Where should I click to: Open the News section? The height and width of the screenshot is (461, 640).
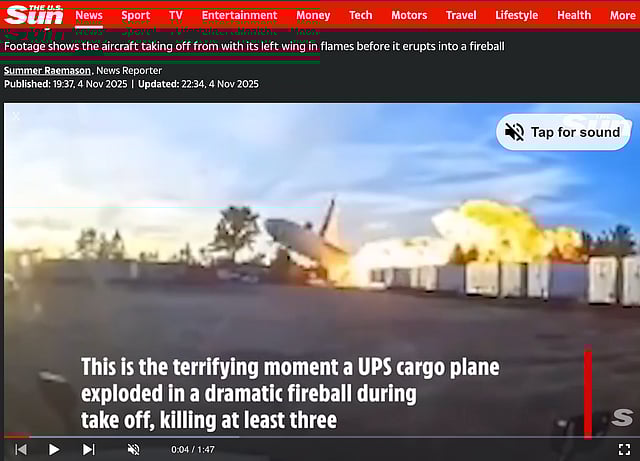click(89, 16)
